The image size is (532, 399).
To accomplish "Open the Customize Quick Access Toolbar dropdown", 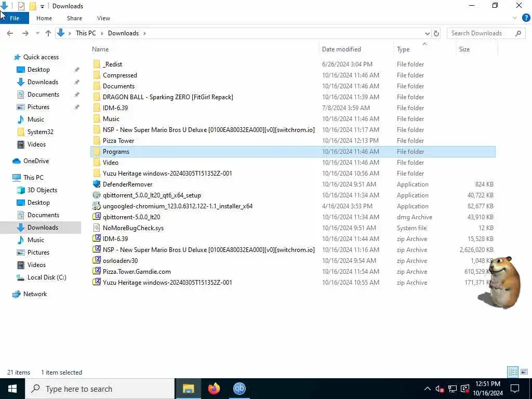I will [42, 6].
